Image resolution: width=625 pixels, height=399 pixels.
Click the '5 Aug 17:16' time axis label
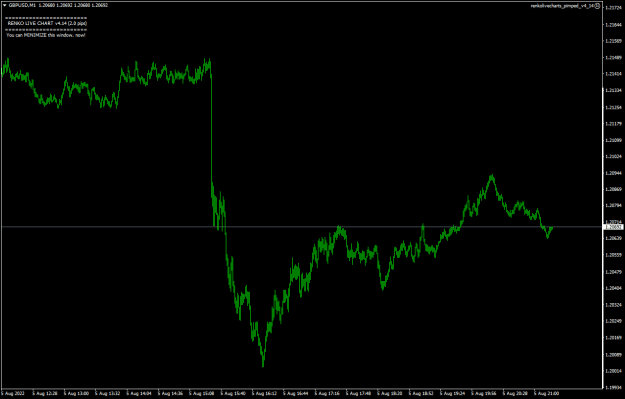[x=327, y=393]
